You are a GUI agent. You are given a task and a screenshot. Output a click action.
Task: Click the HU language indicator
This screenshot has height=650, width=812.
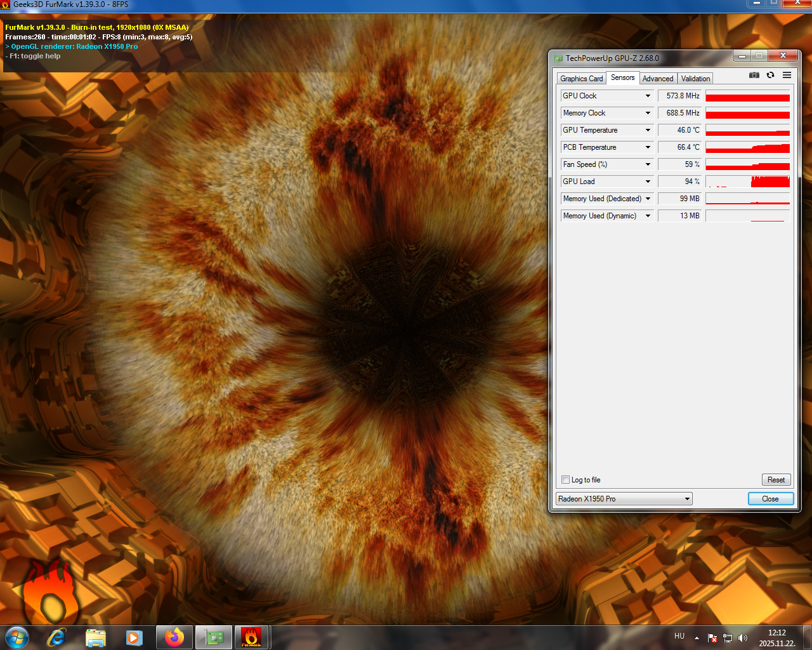(679, 636)
